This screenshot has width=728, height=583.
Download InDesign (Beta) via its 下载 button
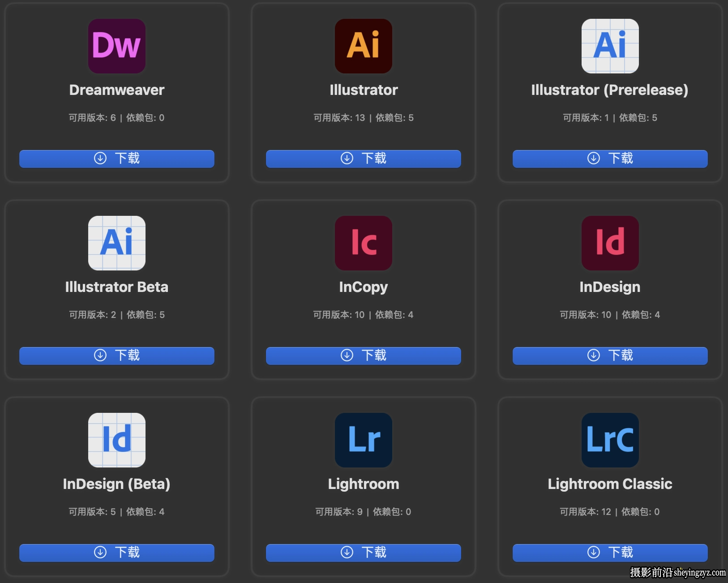click(x=117, y=553)
